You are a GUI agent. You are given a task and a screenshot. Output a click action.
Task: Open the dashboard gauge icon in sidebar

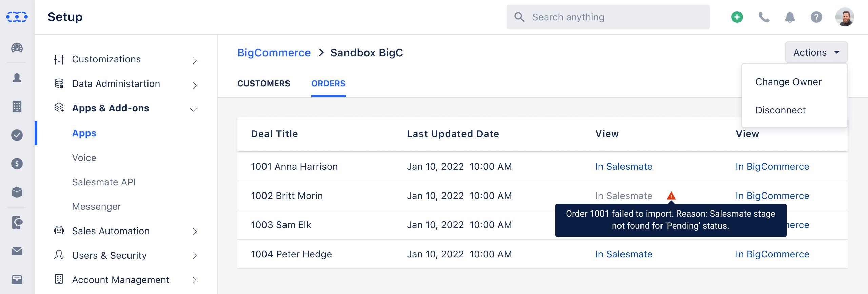click(17, 48)
